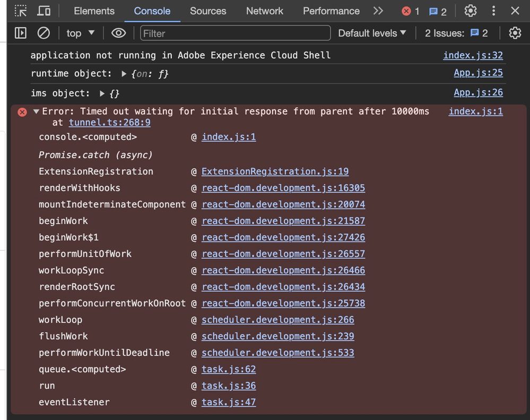Open the Default levels dropdown
This screenshot has height=420, width=530.
[x=372, y=33]
